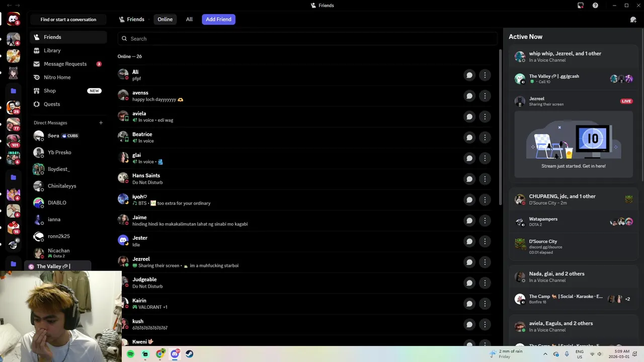The image size is (644, 362).
Task: Open server with INDAY icon
Action: [x=13, y=157]
